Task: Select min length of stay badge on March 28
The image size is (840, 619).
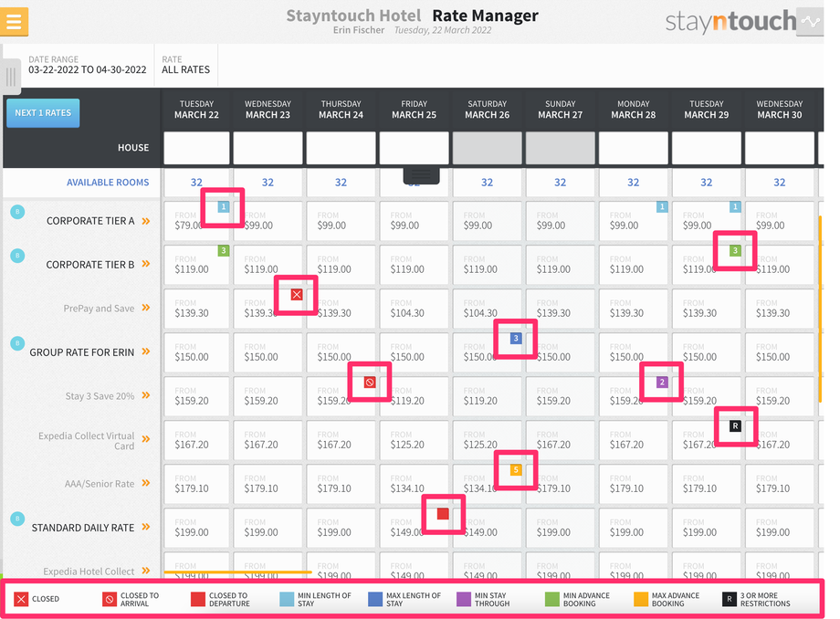Action: click(x=662, y=206)
